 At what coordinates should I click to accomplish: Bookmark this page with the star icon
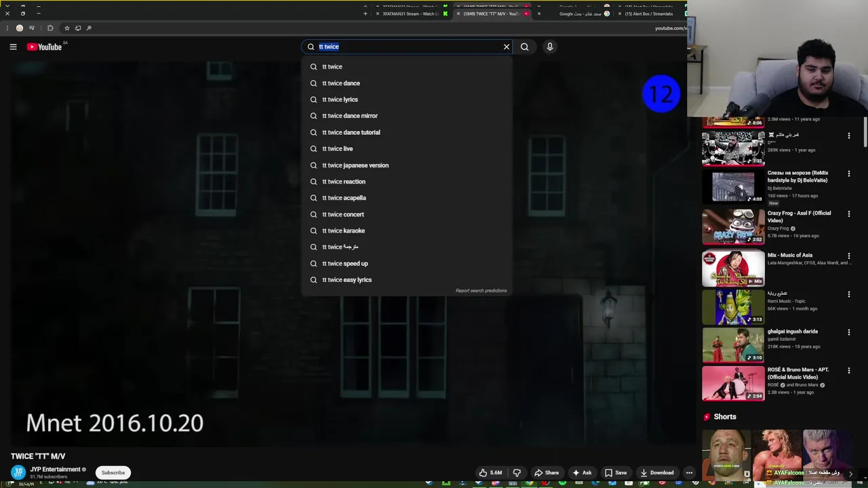click(67, 28)
